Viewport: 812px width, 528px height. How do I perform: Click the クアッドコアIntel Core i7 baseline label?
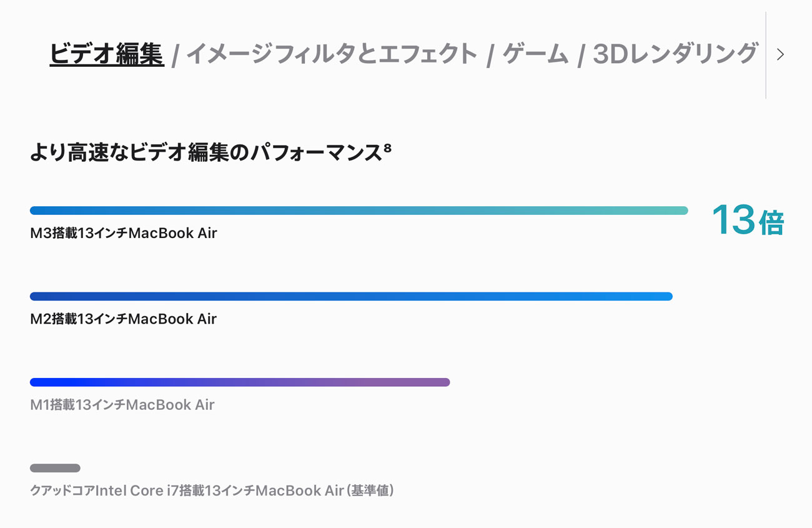tap(212, 491)
